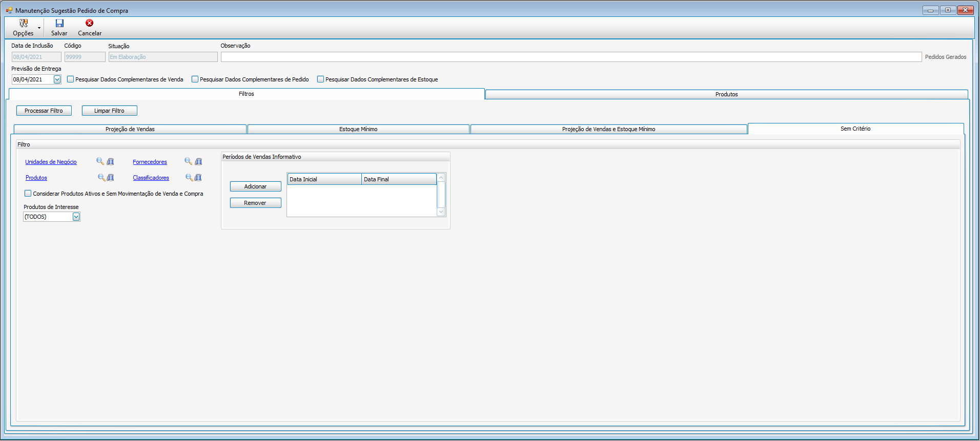Open the Unidades de Negócio link
980x441 pixels.
(51, 162)
